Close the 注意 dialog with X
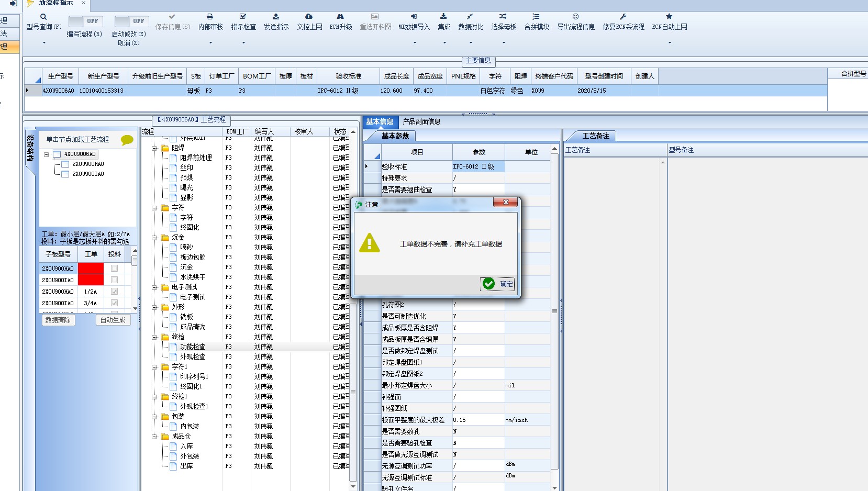The height and width of the screenshot is (491, 868). tap(505, 202)
